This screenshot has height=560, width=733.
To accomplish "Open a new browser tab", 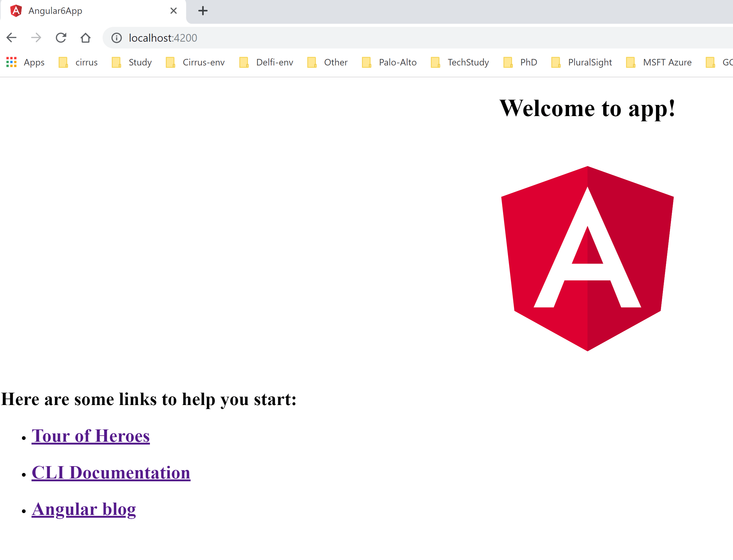I will coord(203,11).
